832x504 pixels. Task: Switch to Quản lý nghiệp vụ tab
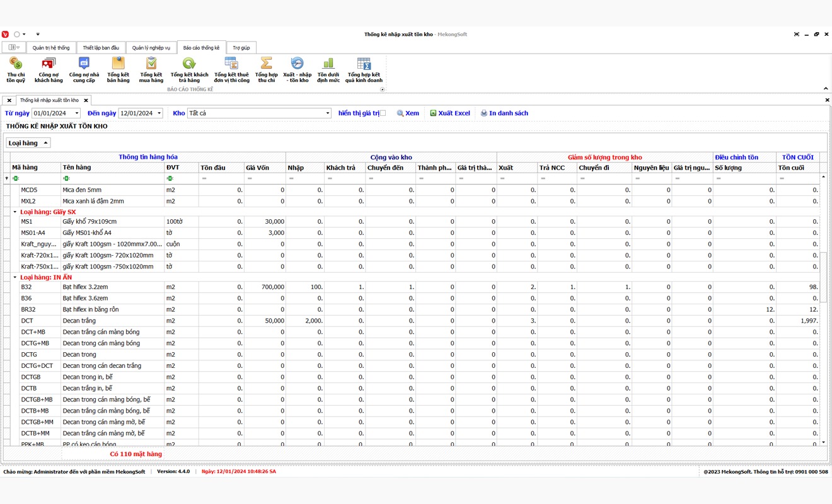point(151,48)
